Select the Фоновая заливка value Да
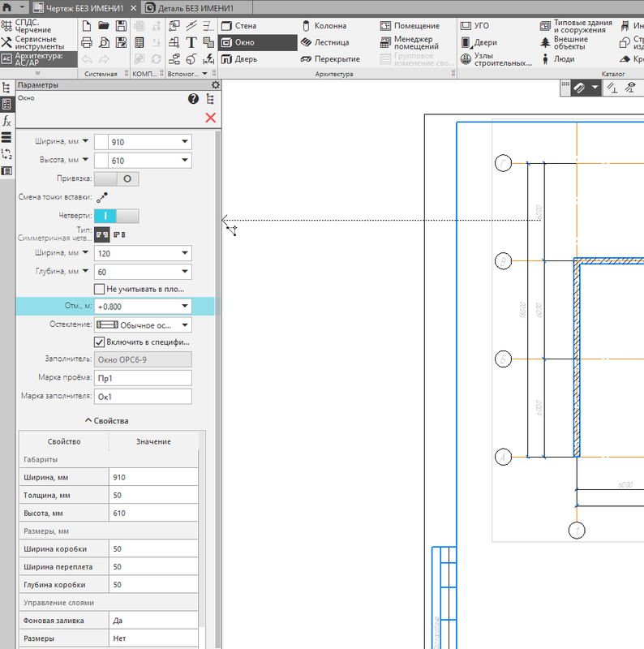This screenshot has width=644, height=649. click(153, 621)
